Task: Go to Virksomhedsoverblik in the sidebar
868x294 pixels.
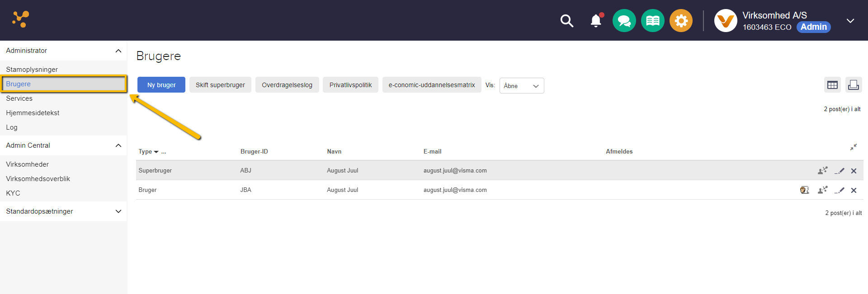Action: [x=38, y=179]
